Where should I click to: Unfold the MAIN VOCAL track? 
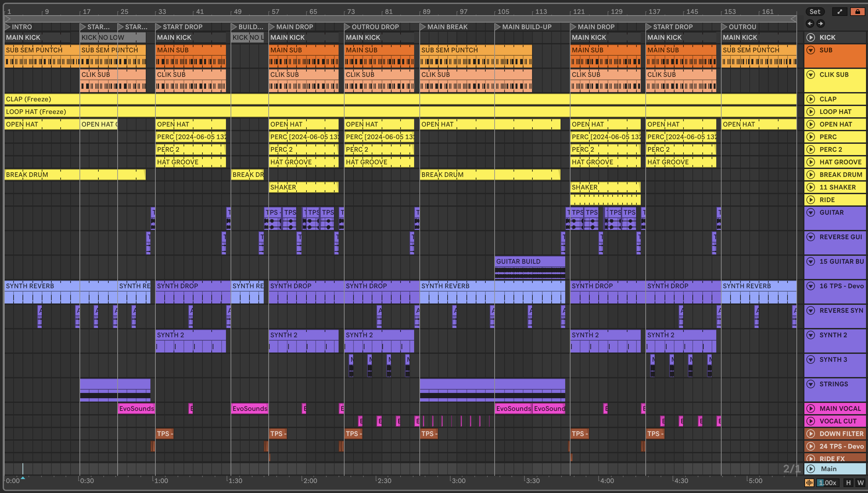coord(811,409)
